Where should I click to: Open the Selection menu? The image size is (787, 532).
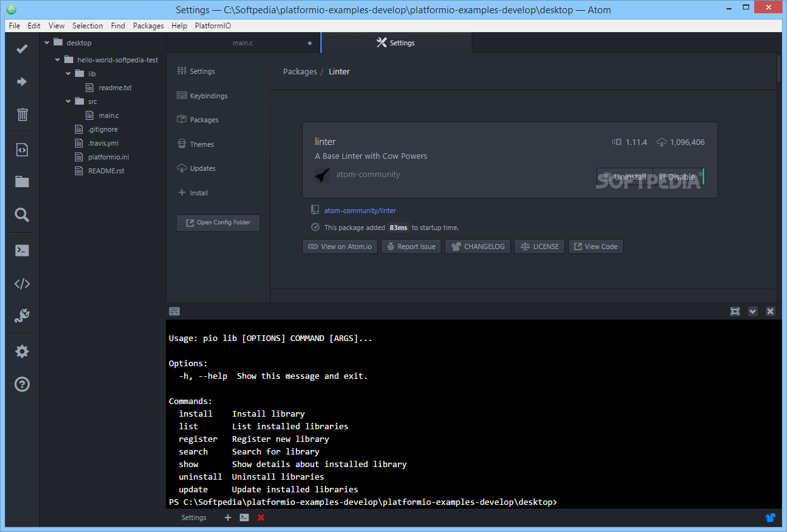(88, 26)
